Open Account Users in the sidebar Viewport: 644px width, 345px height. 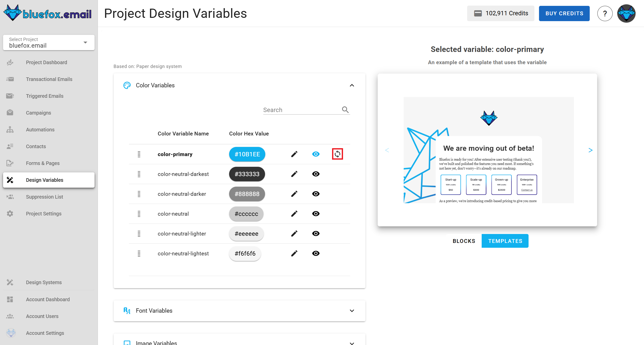coord(49,316)
